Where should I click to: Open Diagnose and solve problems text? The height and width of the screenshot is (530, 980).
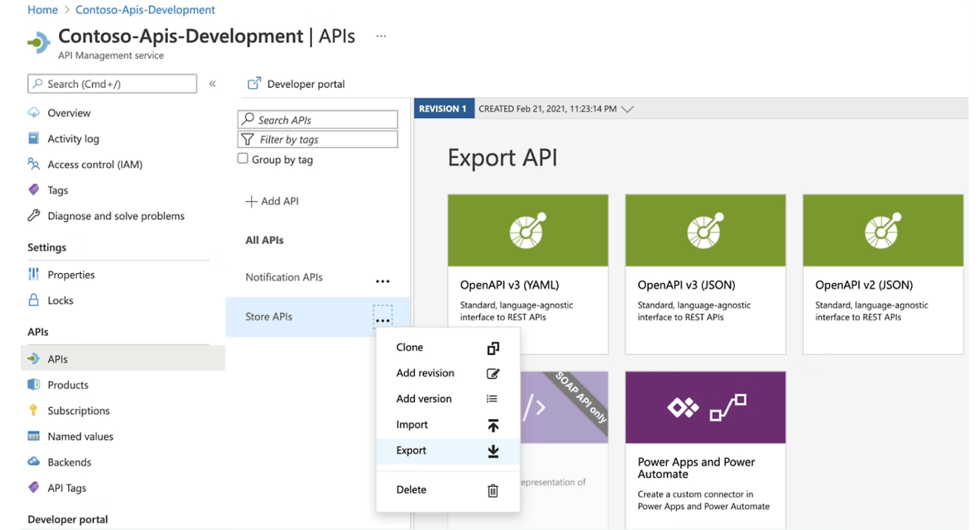click(116, 216)
